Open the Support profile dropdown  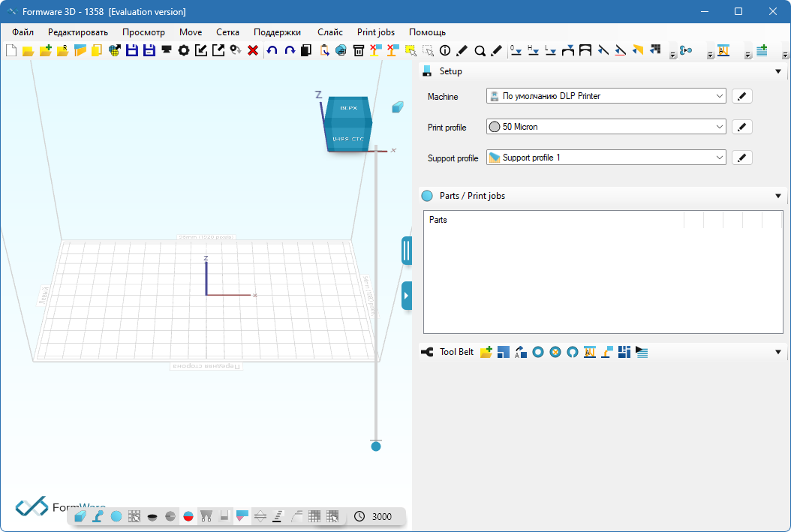pos(720,158)
